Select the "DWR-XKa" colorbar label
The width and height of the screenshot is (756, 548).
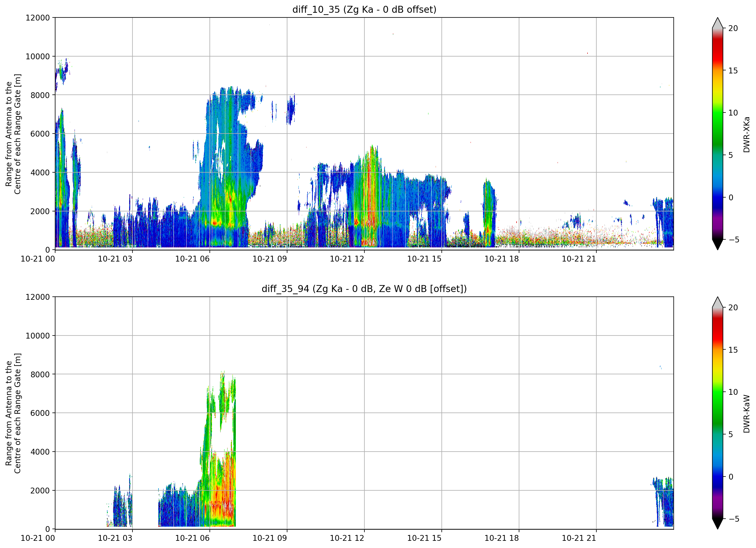(x=747, y=134)
